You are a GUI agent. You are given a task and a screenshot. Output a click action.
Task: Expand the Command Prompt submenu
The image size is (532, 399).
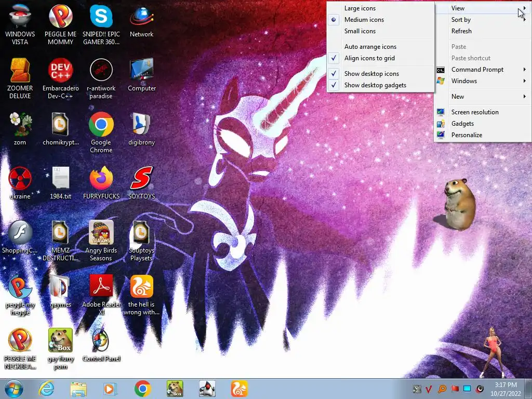pyautogui.click(x=483, y=70)
